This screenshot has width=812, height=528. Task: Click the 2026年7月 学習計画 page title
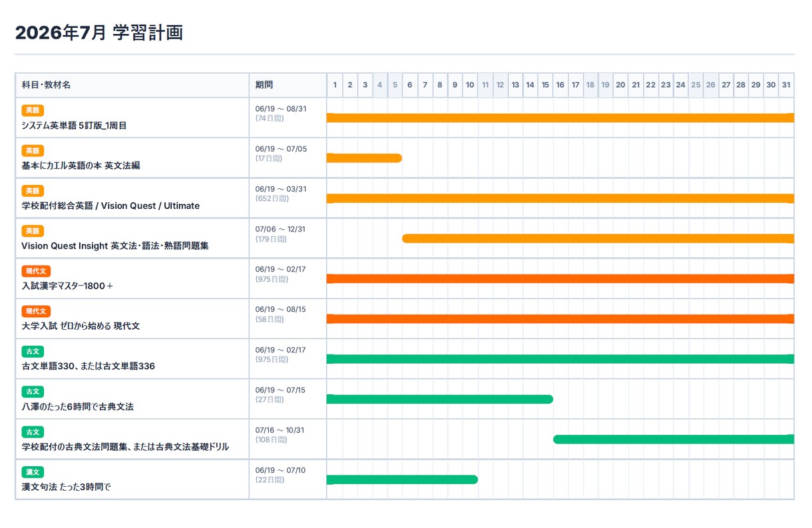coord(99,33)
